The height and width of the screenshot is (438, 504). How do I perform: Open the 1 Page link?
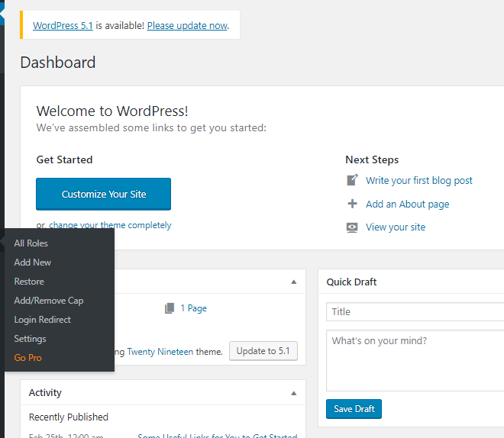(x=193, y=308)
